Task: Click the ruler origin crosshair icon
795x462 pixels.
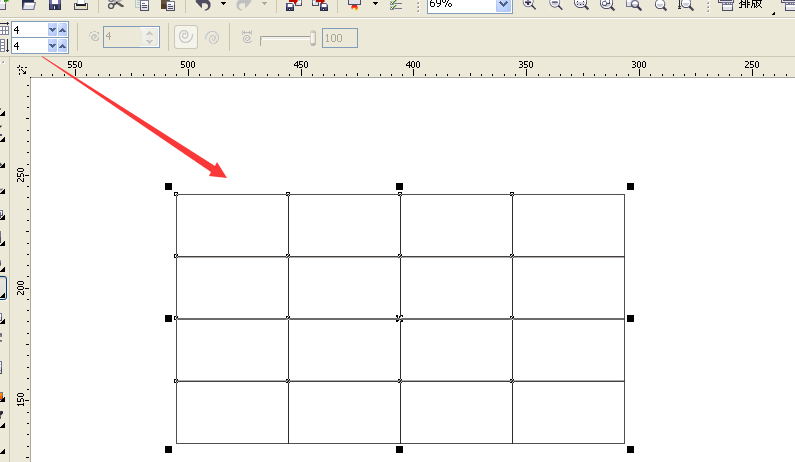Action: pos(22,69)
